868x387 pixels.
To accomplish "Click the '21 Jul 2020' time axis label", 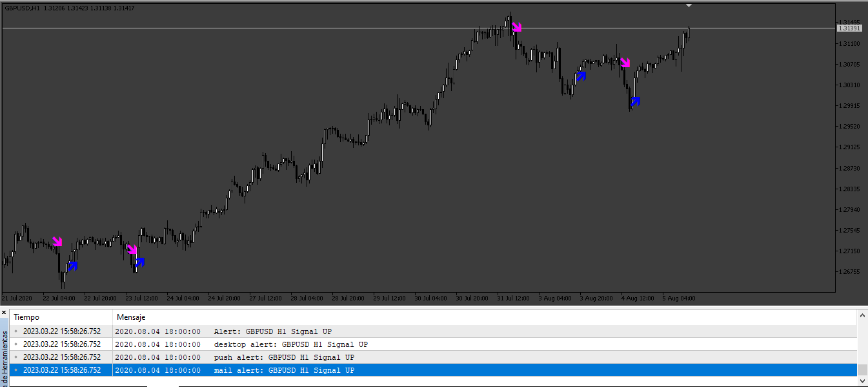I will [16, 298].
